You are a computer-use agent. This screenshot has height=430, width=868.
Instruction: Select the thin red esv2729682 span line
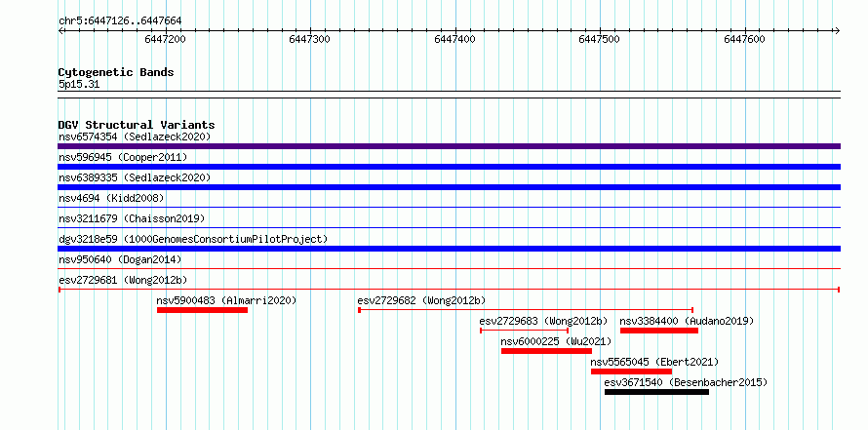point(526,310)
